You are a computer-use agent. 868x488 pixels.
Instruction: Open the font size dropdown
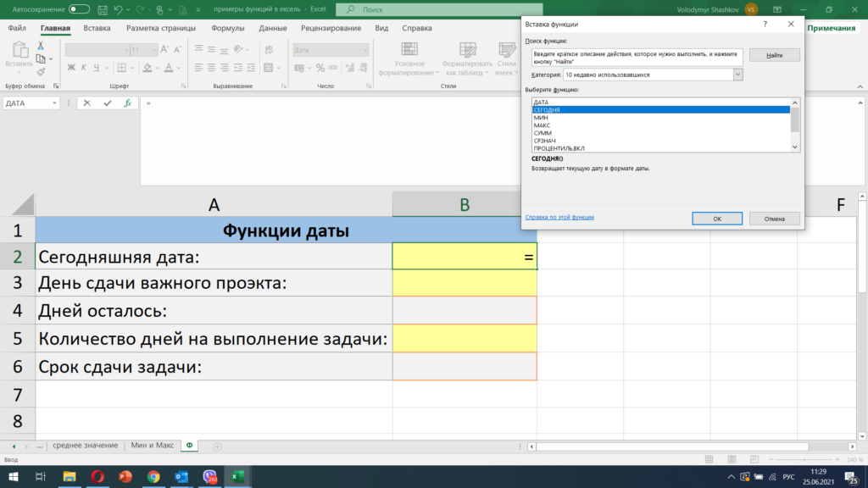click(x=154, y=50)
